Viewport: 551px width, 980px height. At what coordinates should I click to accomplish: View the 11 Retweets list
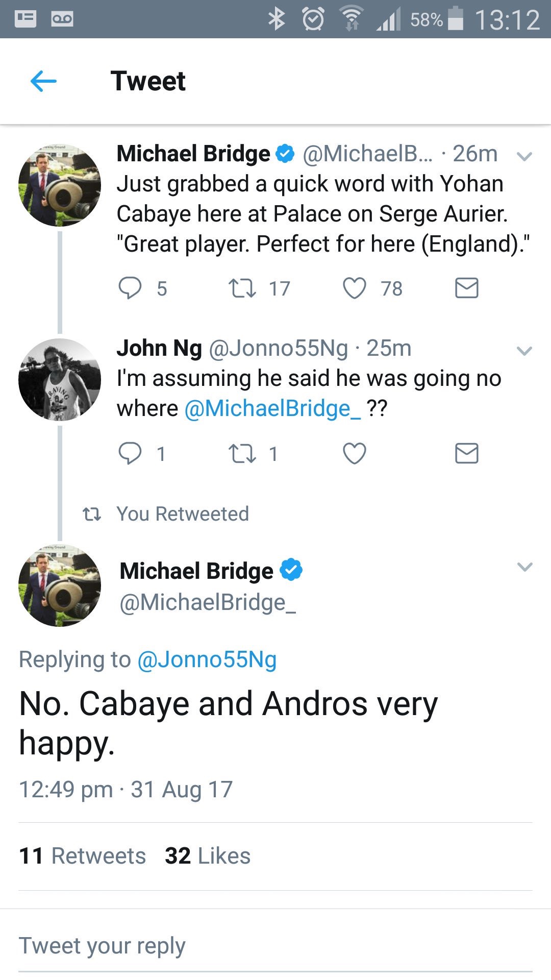click(x=83, y=856)
